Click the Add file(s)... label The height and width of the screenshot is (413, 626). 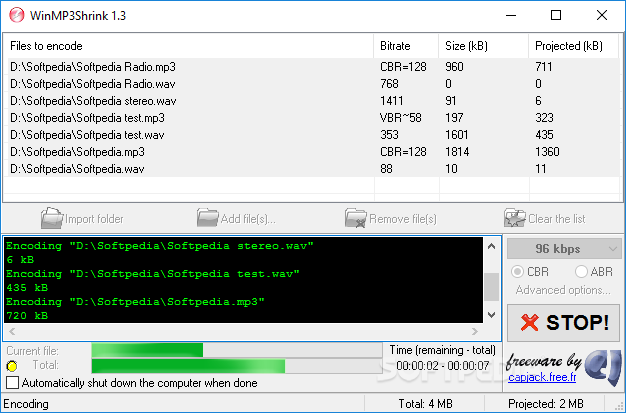tap(248, 219)
